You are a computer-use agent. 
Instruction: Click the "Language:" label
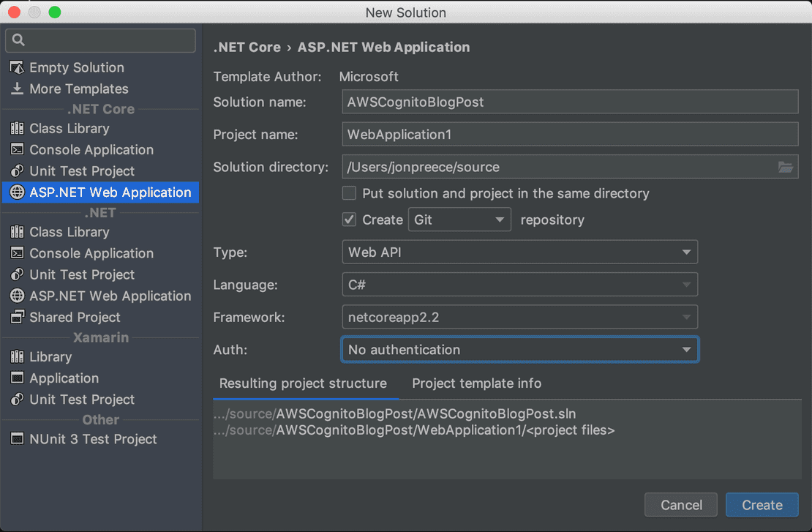click(246, 285)
